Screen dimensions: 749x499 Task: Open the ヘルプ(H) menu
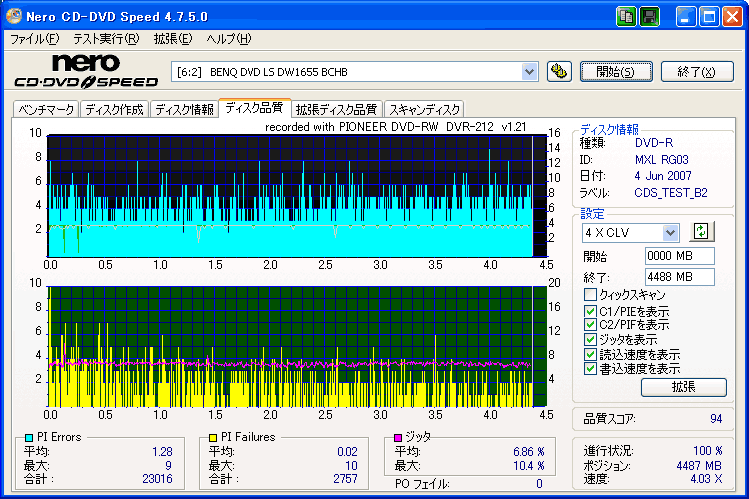point(228,39)
